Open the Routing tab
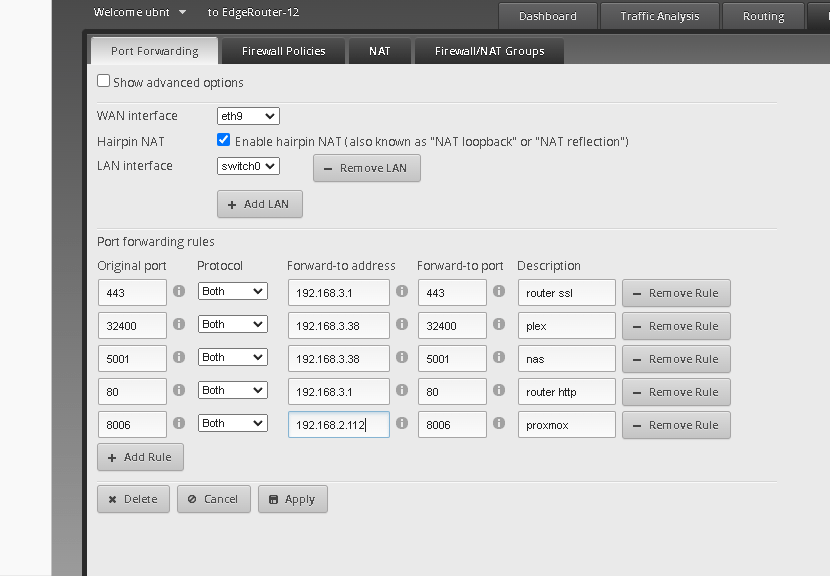 [x=763, y=16]
